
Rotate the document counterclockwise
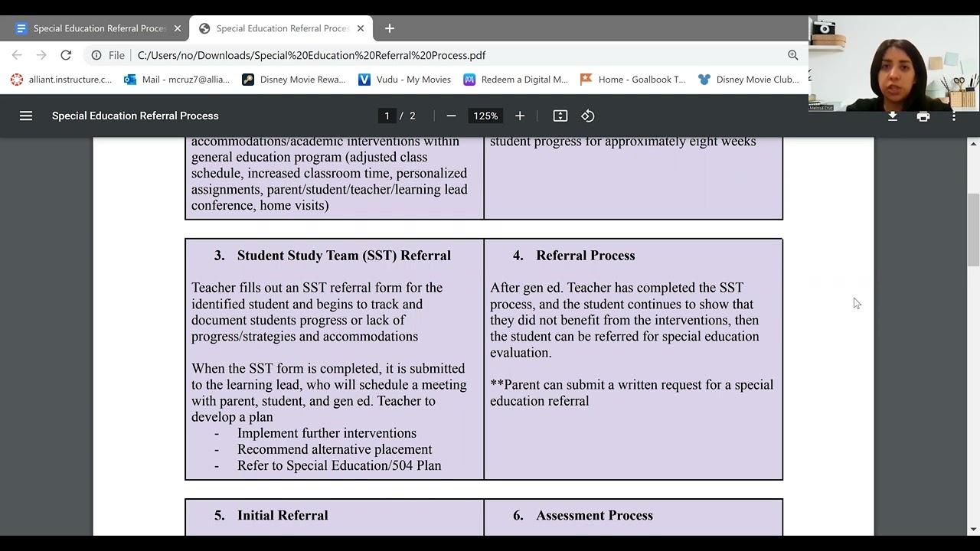pyautogui.click(x=588, y=116)
